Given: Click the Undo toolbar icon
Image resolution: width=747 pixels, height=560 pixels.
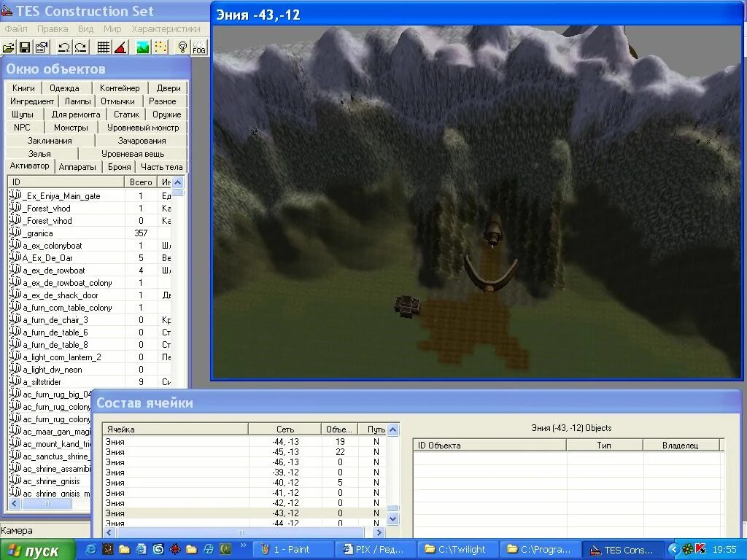Looking at the screenshot, I should [64, 47].
